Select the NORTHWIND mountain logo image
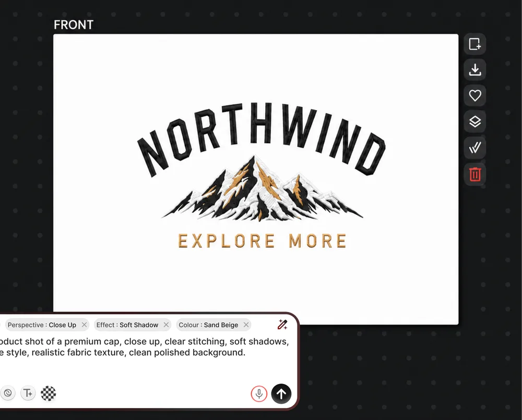This screenshot has height=420, width=522. click(x=256, y=179)
